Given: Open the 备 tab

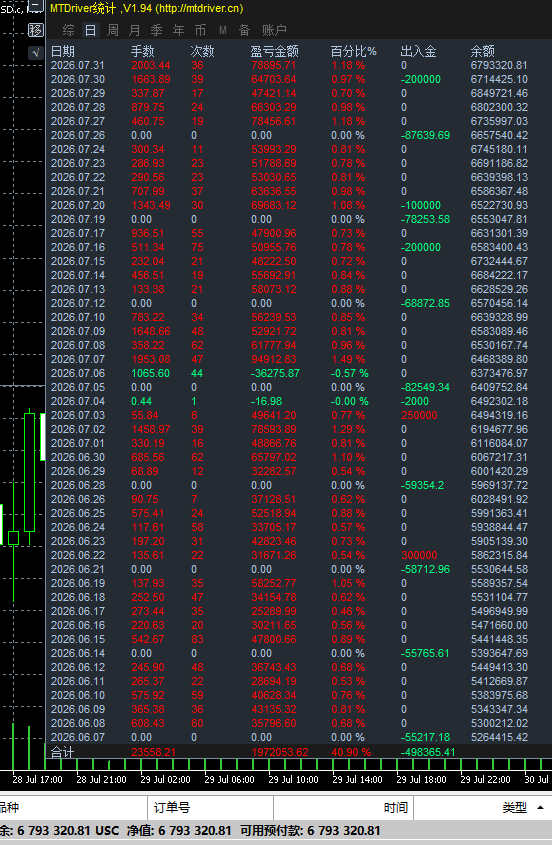Looking at the screenshot, I should click(x=245, y=30).
